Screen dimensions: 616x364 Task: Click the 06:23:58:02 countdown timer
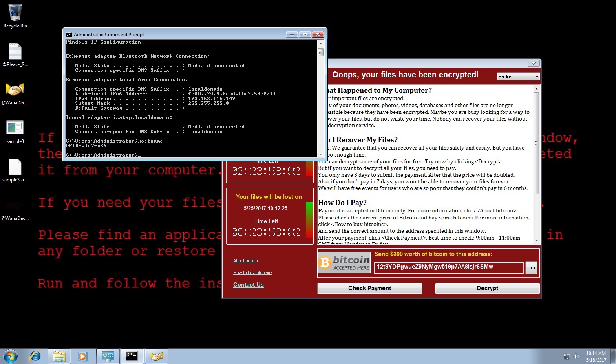point(266,232)
